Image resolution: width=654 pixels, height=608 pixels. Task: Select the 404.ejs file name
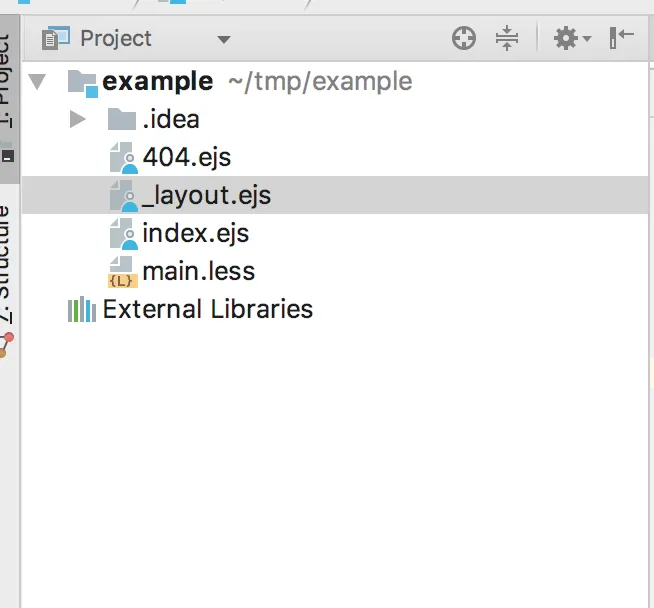click(x=187, y=158)
